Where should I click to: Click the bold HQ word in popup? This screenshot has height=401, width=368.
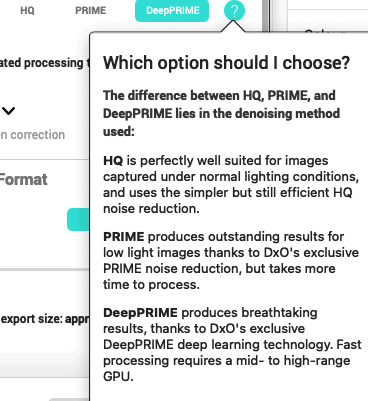click(x=113, y=161)
